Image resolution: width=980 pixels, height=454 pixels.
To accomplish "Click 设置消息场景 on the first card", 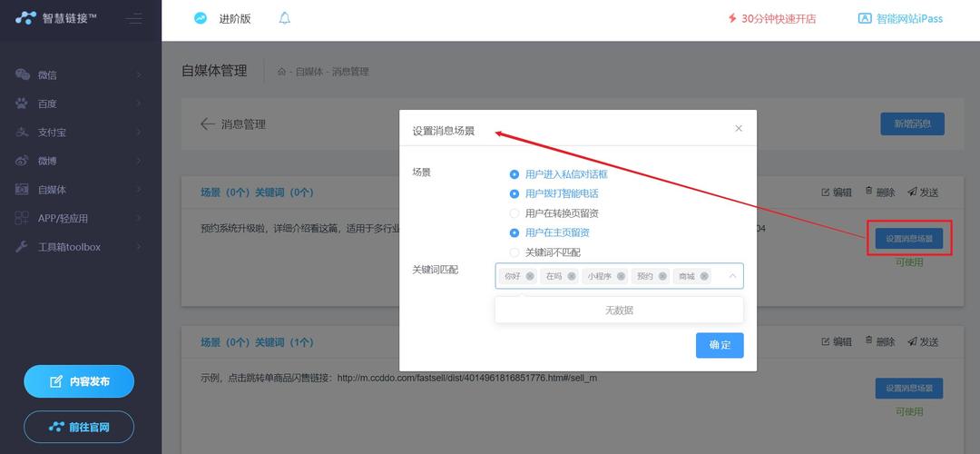I will (908, 238).
